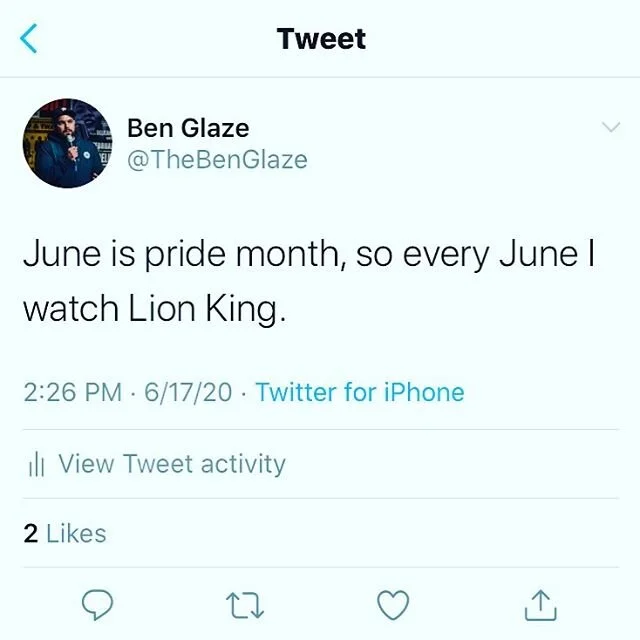Like the tweet with the heart icon

pos(393,605)
